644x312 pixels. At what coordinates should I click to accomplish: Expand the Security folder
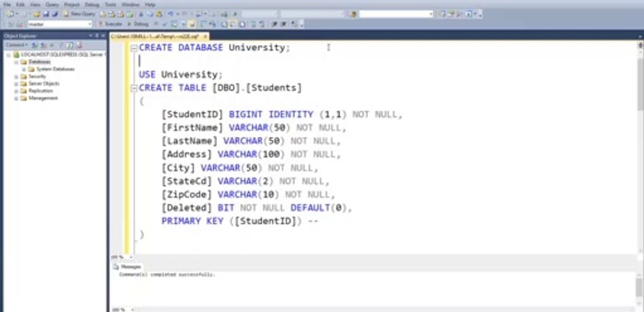[x=16, y=76]
